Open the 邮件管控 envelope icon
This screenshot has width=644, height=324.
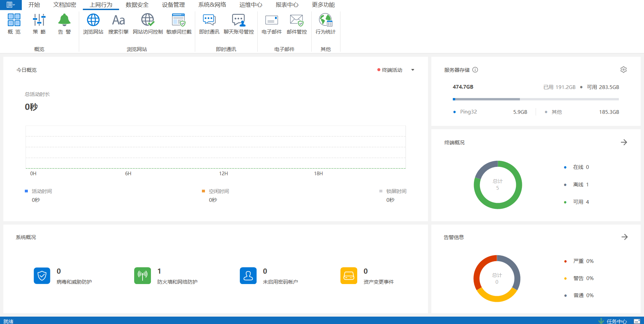tap(297, 20)
